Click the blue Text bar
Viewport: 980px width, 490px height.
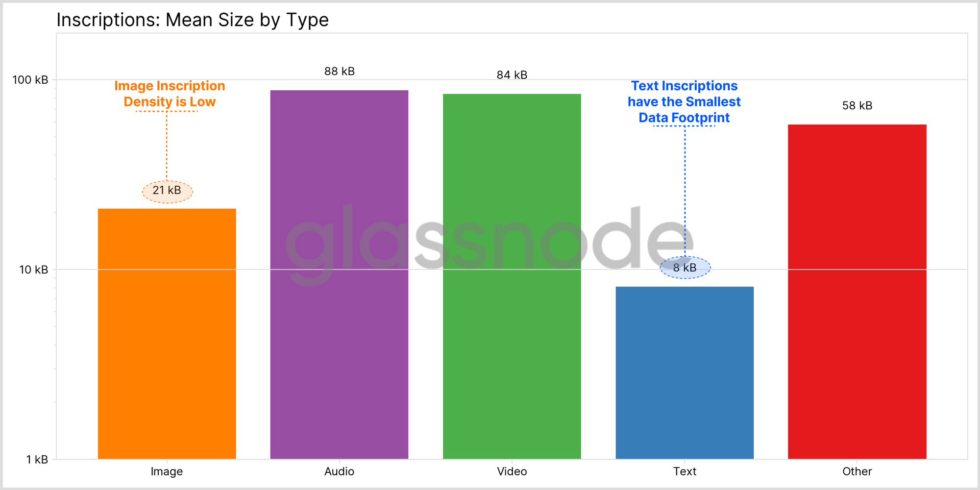point(685,373)
